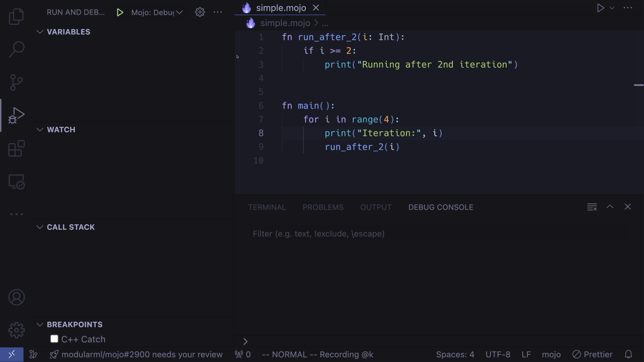Screen dimensions: 644x362
Task: Run the Mojo file from editor title
Action: click(600, 8)
